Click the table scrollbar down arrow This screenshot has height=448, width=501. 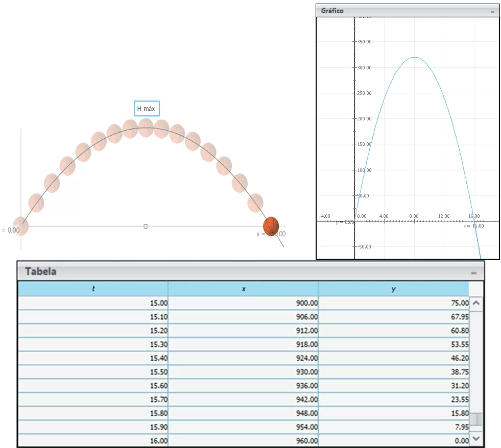click(x=476, y=439)
